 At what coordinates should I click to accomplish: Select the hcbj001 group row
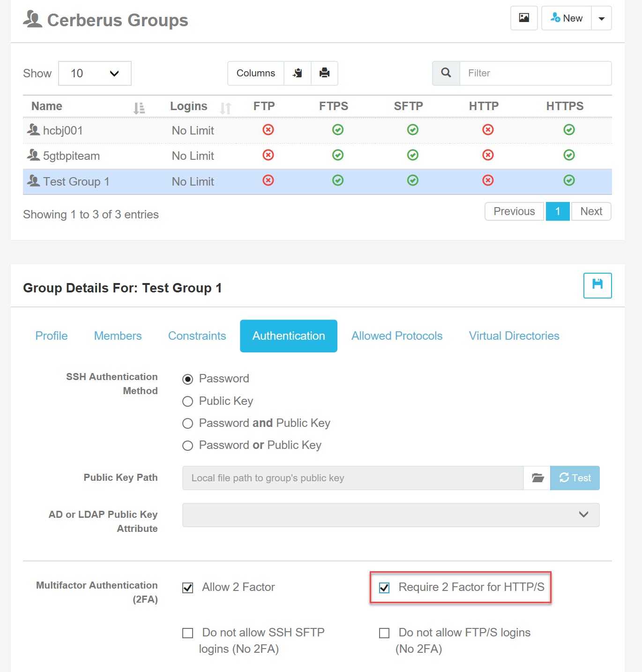[317, 130]
